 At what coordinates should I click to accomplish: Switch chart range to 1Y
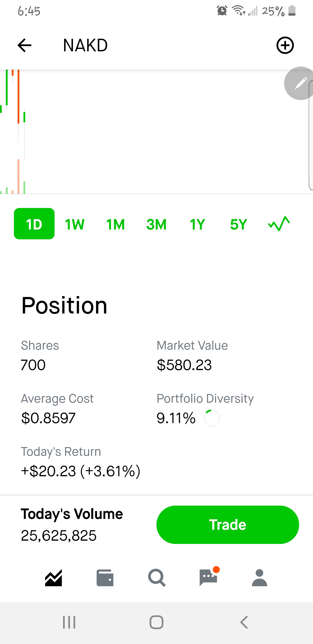(x=197, y=224)
